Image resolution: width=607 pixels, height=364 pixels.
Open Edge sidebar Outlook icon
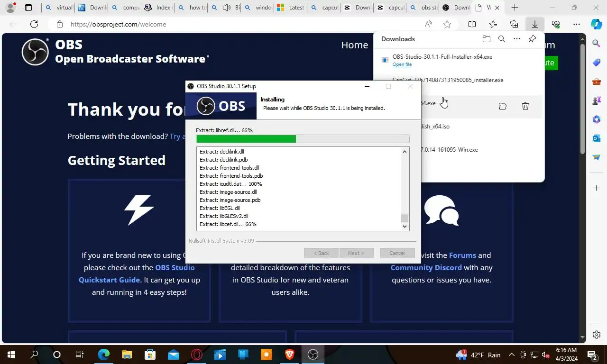(x=597, y=138)
